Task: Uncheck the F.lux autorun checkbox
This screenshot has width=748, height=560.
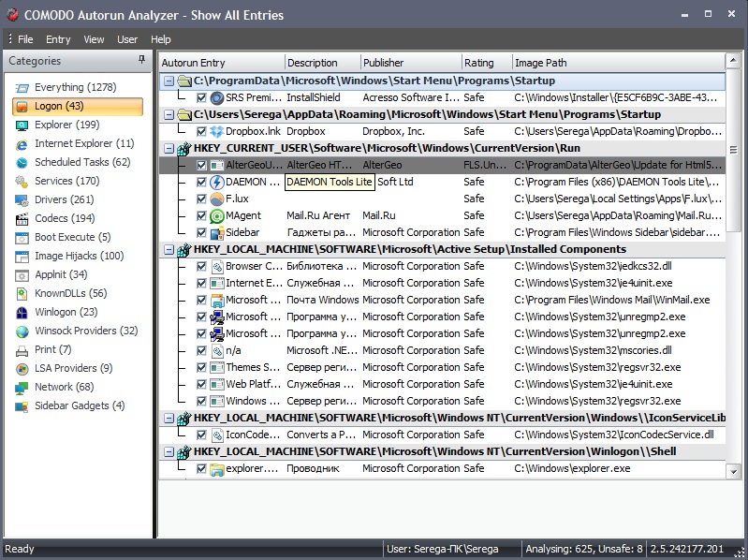Action: click(x=201, y=199)
